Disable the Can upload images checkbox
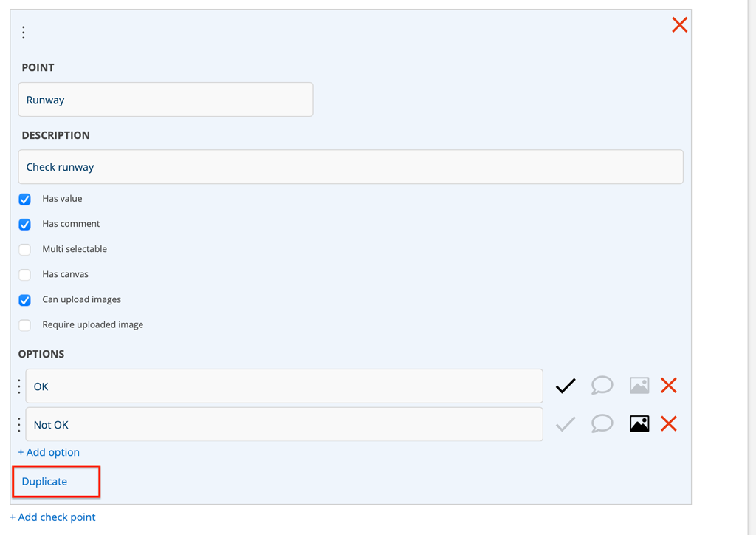This screenshot has width=756, height=535. click(x=25, y=300)
